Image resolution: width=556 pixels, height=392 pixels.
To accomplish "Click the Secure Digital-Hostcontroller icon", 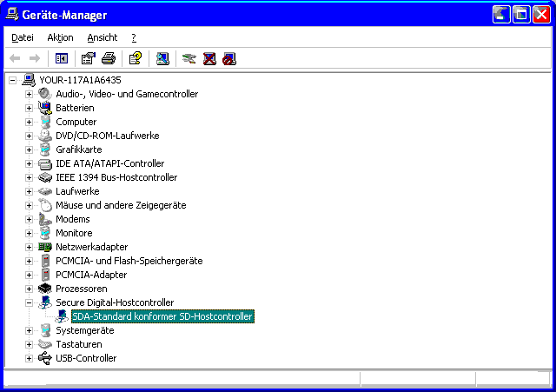I will pyautogui.click(x=45, y=302).
